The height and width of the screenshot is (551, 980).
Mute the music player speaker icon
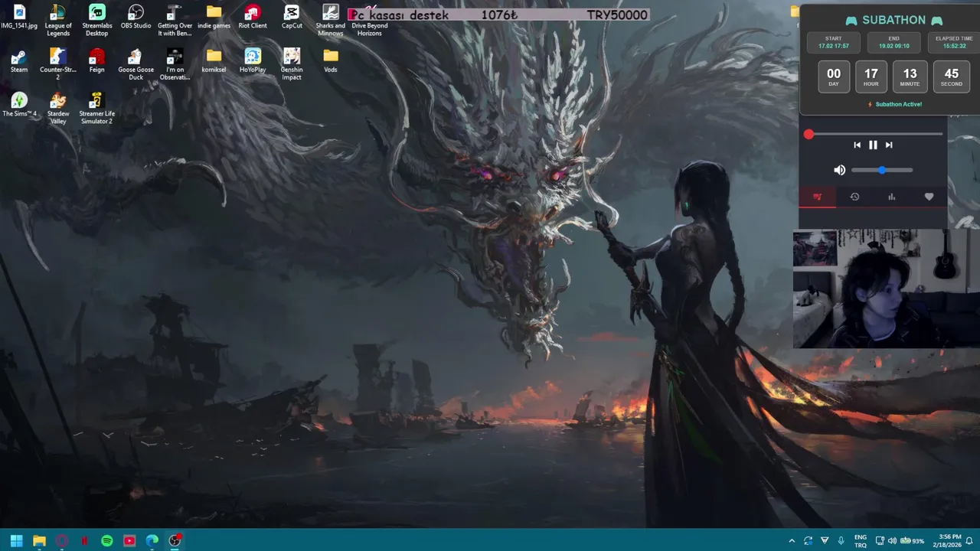[840, 170]
